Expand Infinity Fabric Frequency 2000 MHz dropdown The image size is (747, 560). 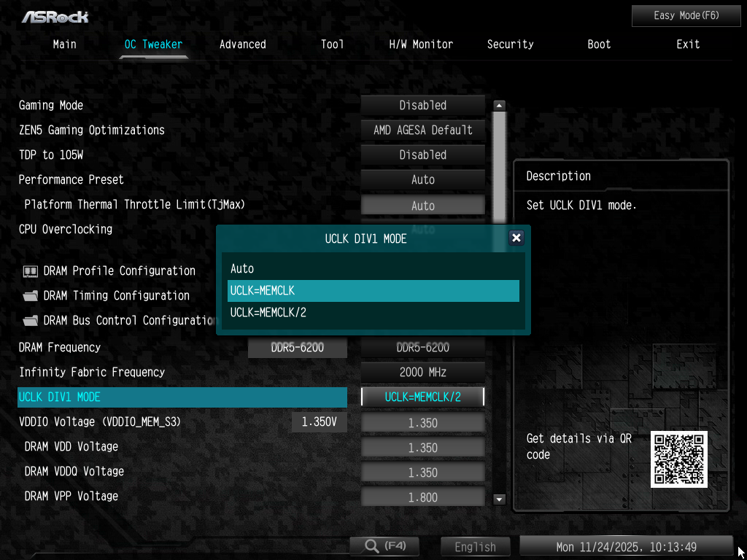(422, 373)
